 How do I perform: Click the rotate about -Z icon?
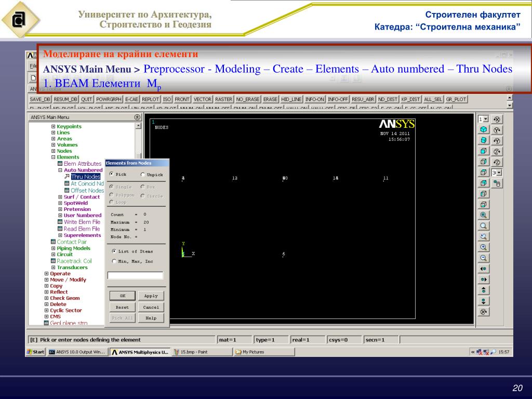497,162
